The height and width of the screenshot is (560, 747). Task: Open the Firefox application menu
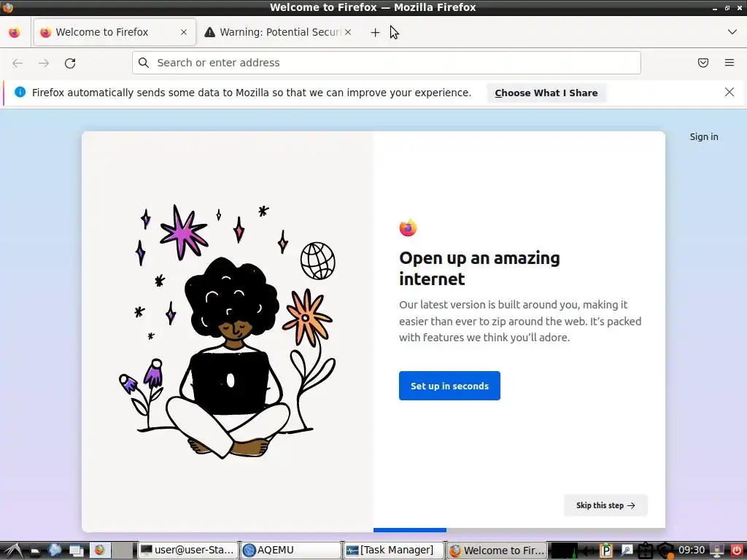729,63
